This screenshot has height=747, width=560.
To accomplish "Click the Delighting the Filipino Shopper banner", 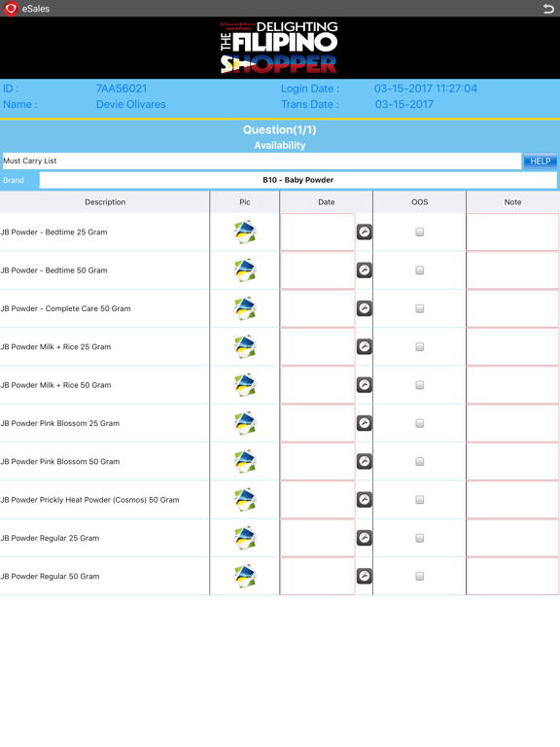I will tap(280, 48).
